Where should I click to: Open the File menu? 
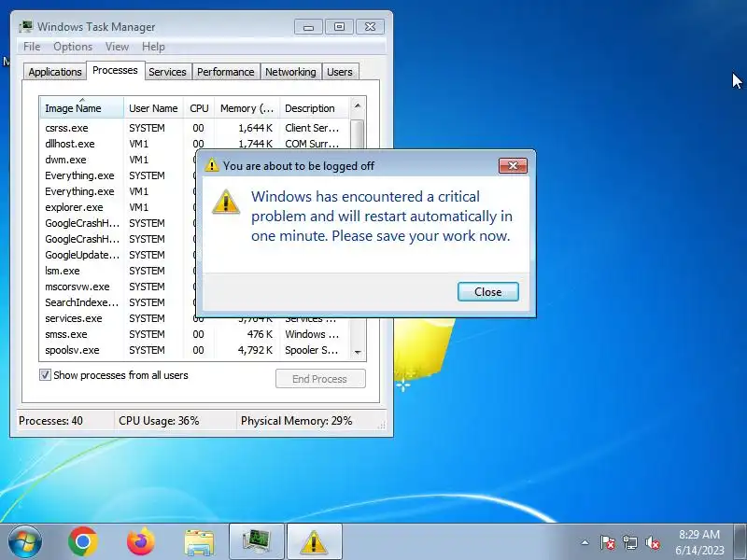(32, 47)
